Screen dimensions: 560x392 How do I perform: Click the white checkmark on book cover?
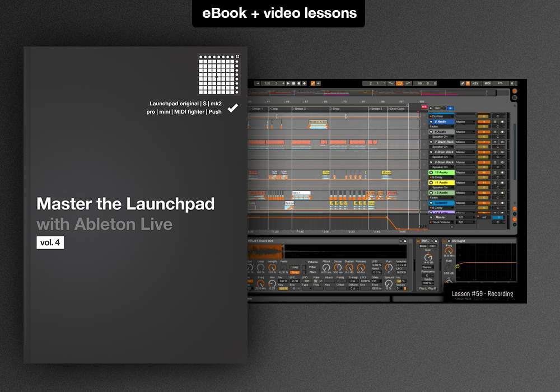tap(233, 108)
